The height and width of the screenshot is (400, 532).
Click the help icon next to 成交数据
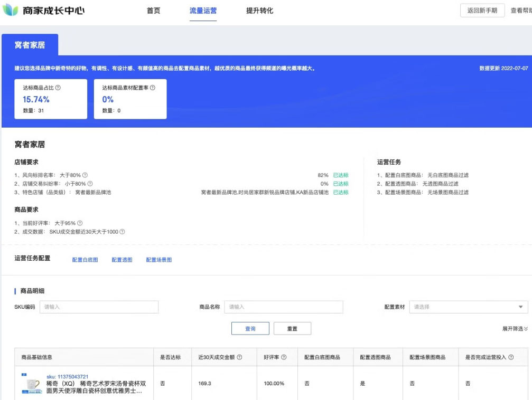coord(121,231)
